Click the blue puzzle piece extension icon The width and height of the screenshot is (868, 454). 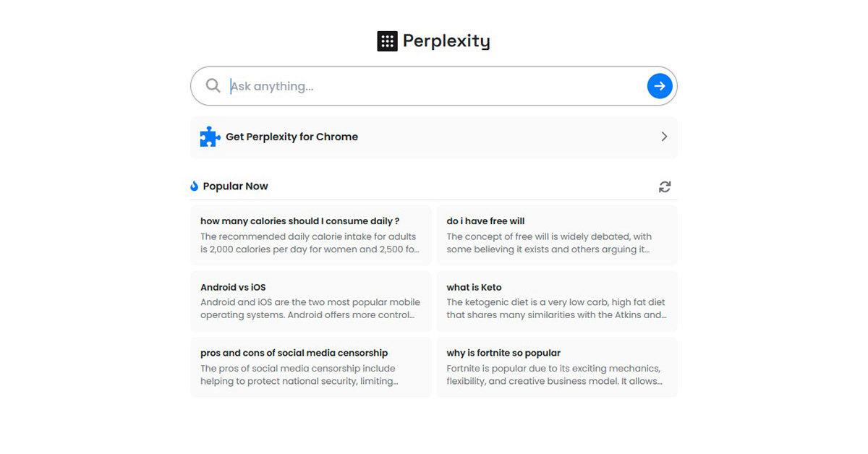click(x=210, y=137)
